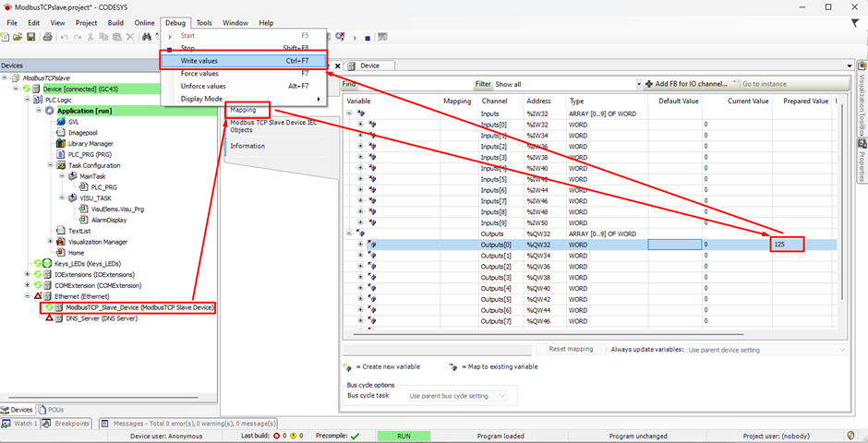Click the Application gear icon in tree

(x=50, y=111)
